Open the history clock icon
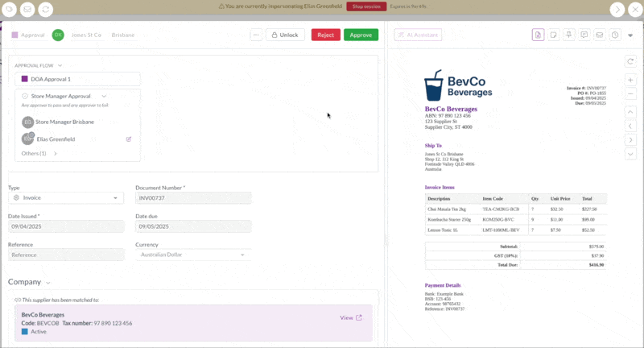The height and width of the screenshot is (348, 644). click(615, 35)
